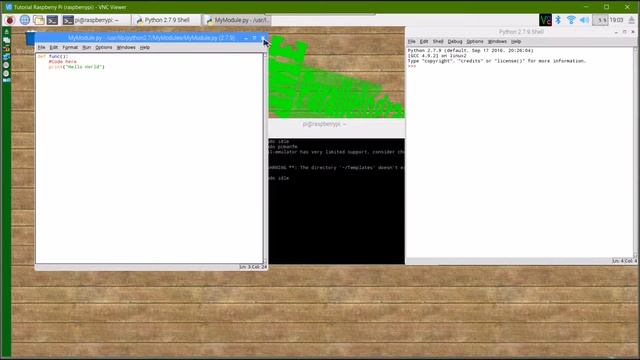Close the Python 2.7.9 Shell window
This screenshot has height=360, width=640.
(x=633, y=32)
